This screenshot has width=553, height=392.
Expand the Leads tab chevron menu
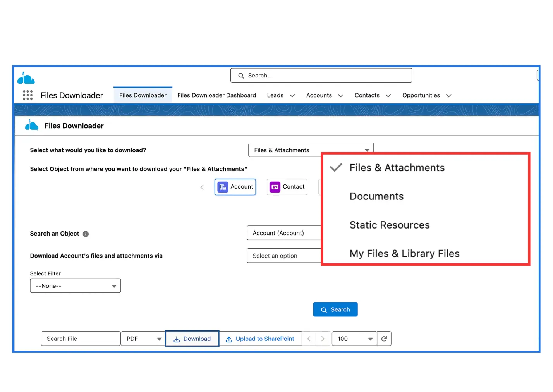pos(292,96)
